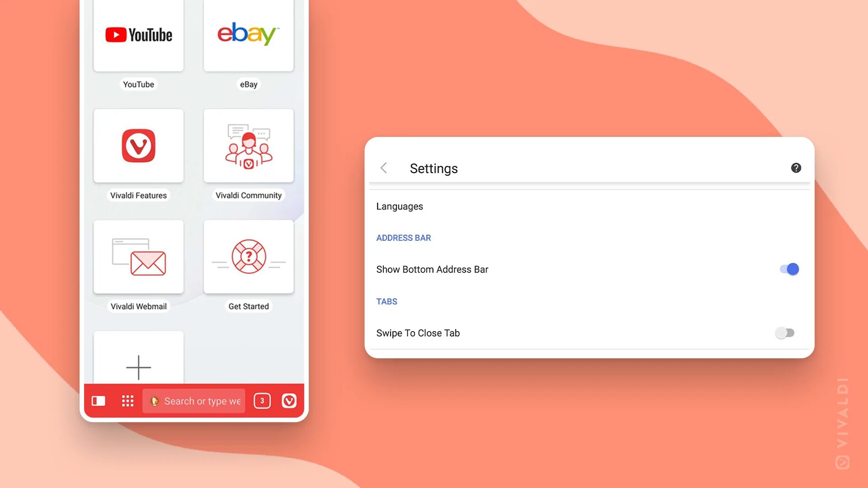Click the Settings help question mark

pyautogui.click(x=796, y=168)
